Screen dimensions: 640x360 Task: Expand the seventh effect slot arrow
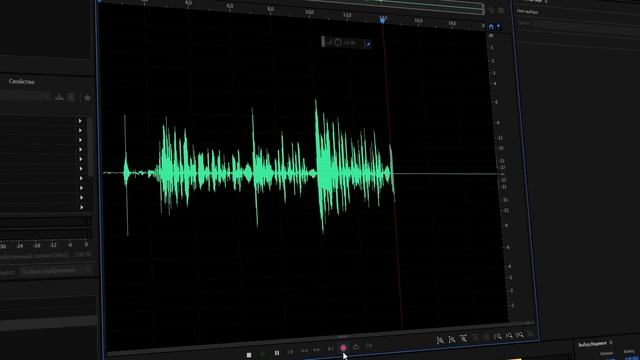point(81,178)
